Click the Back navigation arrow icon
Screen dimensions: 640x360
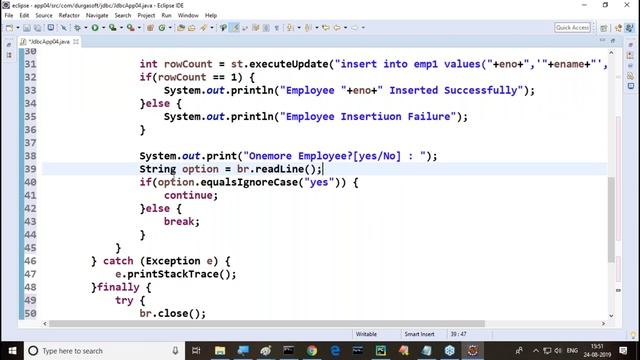point(337,28)
